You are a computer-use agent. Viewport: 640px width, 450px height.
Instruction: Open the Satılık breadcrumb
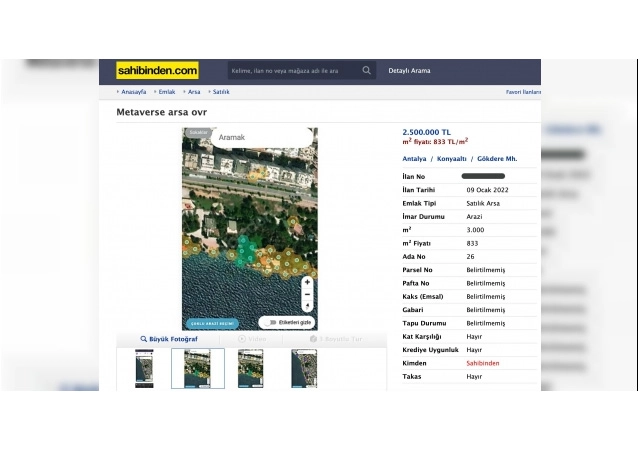tap(221, 92)
